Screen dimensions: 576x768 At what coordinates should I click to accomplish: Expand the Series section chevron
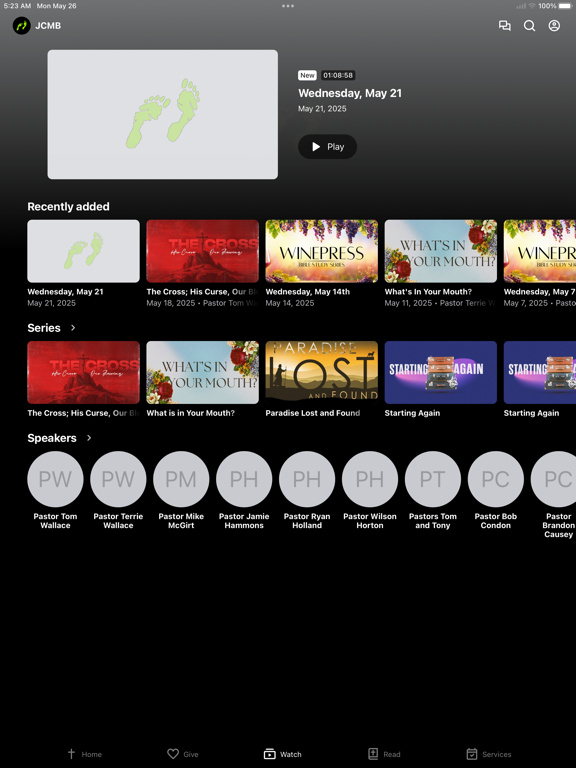[x=73, y=328]
